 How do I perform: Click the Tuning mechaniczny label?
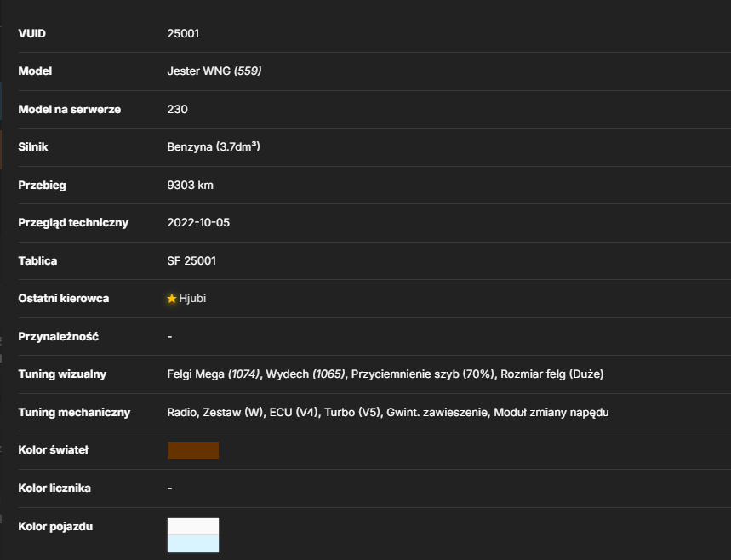click(74, 412)
